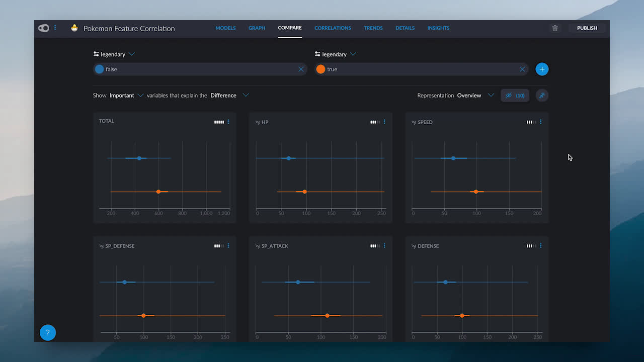Remove the 'false' filter value

(x=301, y=69)
